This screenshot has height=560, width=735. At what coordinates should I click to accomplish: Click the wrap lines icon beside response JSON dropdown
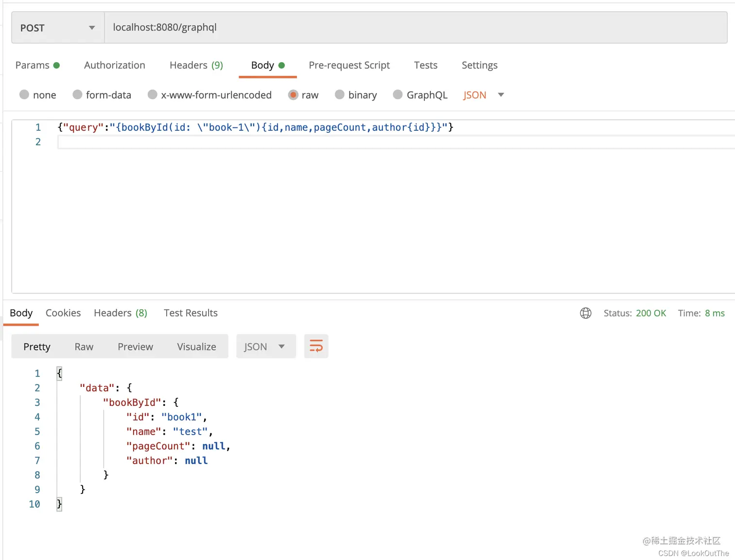(316, 346)
